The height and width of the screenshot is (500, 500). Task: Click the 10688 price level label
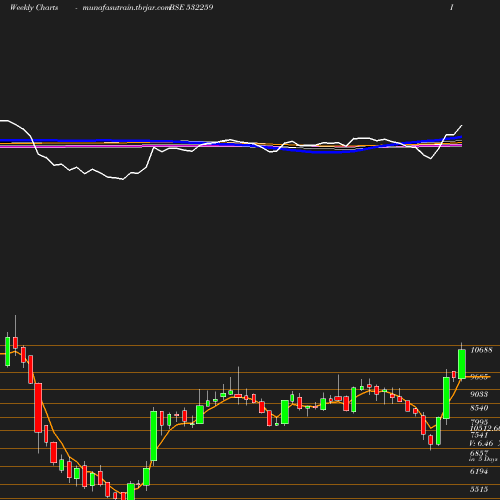pyautogui.click(x=481, y=350)
